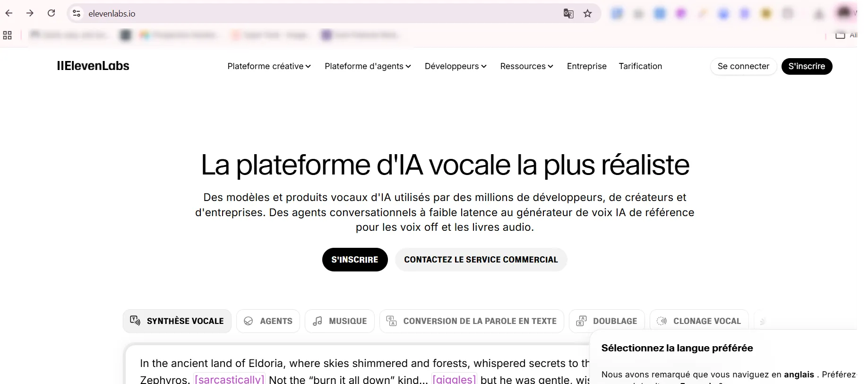Switch to the Agents tab
The image size is (868, 384).
click(268, 321)
